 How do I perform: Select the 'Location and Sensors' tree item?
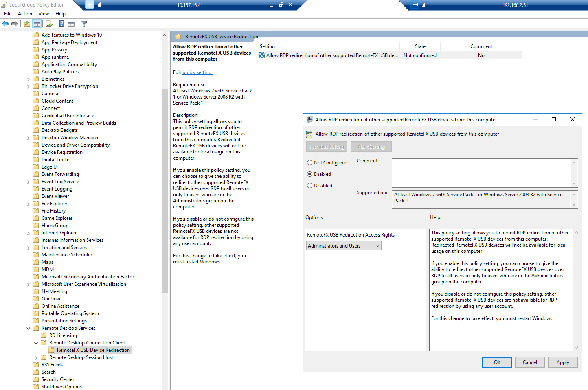click(x=64, y=248)
